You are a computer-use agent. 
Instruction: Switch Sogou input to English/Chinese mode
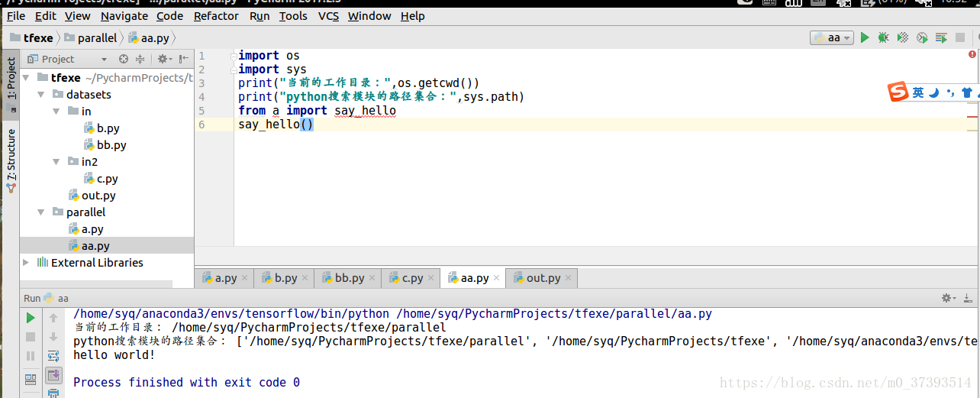point(918,92)
